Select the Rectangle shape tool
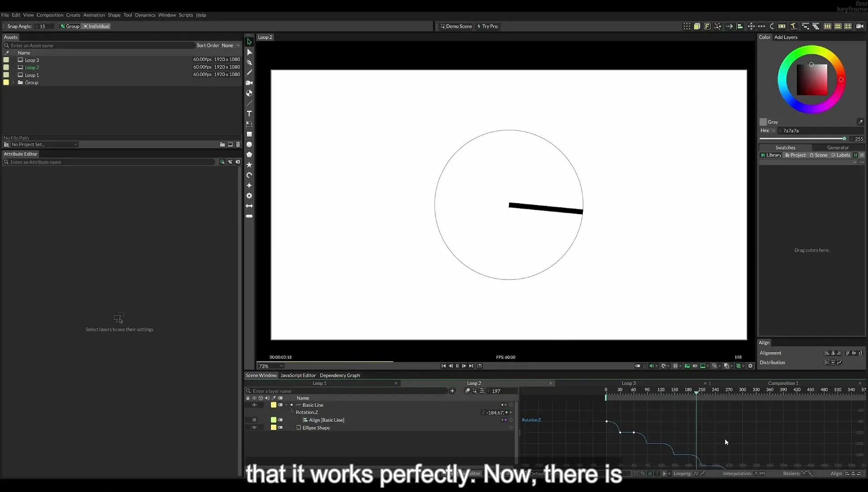Viewport: 868px width, 492px height. 249,134
